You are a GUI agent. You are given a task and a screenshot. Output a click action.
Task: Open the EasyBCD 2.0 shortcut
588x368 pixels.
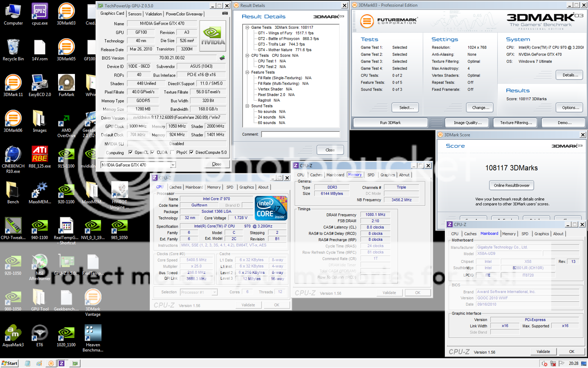coord(40,86)
